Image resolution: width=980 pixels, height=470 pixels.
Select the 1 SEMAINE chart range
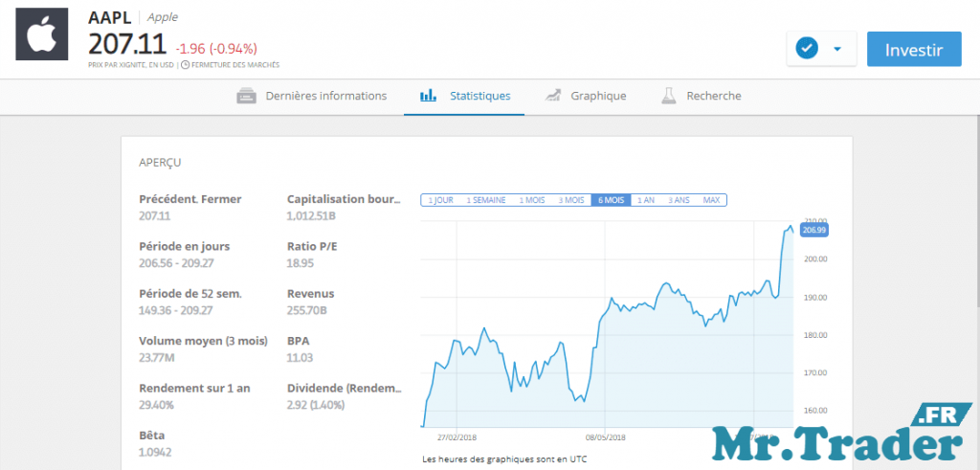[485, 200]
